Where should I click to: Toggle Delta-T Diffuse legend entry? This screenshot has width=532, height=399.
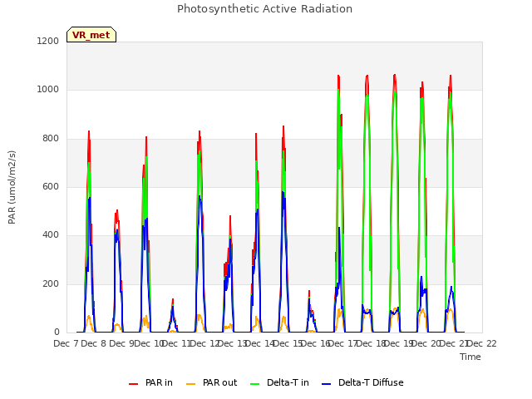(x=362, y=382)
